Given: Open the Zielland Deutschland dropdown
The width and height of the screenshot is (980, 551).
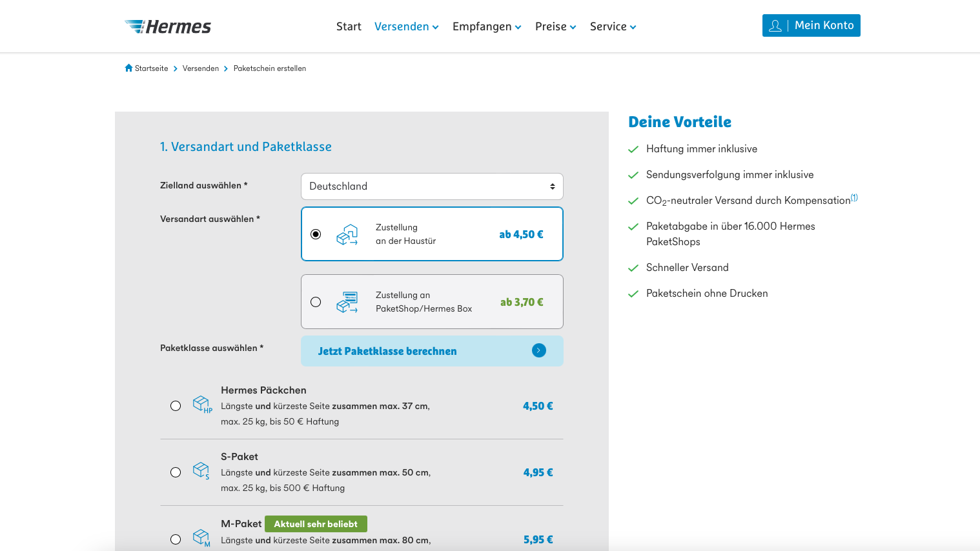Looking at the screenshot, I should (432, 186).
